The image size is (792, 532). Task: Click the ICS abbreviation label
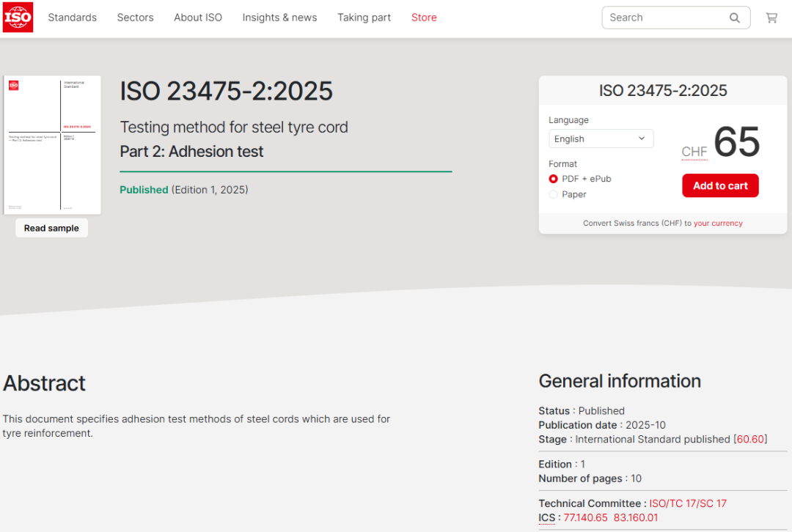click(546, 517)
